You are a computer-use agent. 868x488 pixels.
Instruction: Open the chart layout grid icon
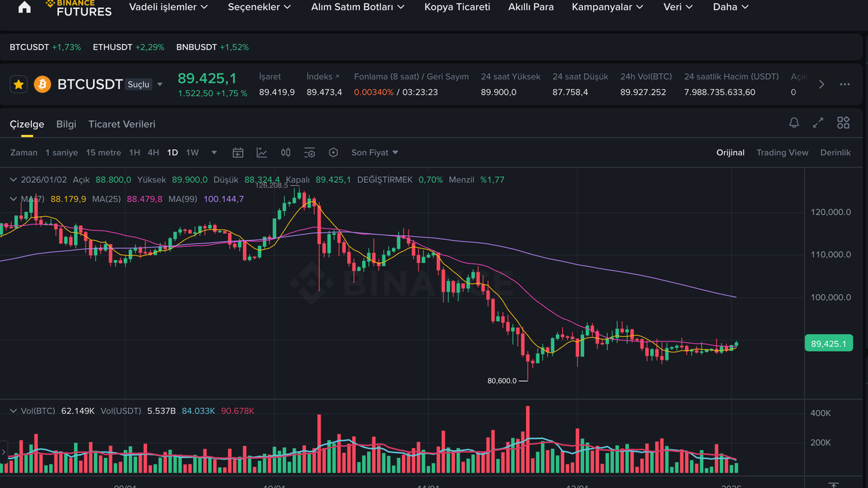[x=843, y=123]
